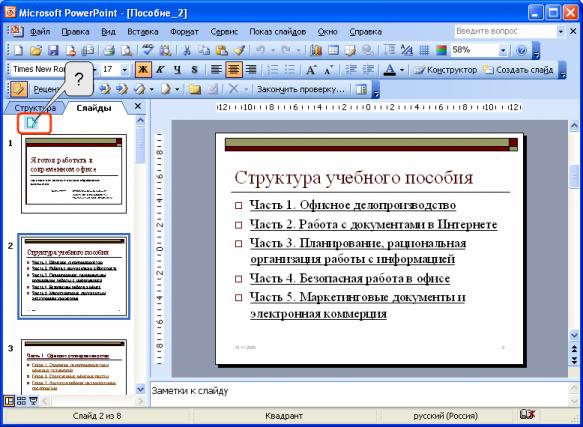The height and width of the screenshot is (427, 583).
Task: Follow the Часть 1. Офисное делопроизводство link
Action: [x=352, y=205]
